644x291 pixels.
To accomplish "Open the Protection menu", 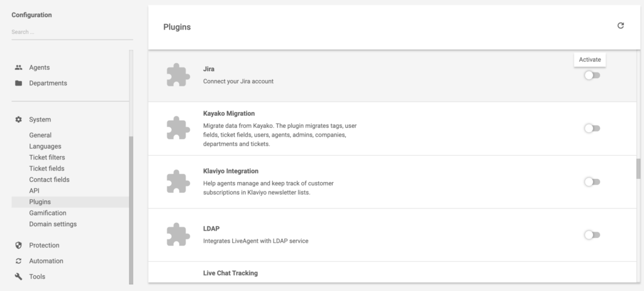I will (44, 245).
